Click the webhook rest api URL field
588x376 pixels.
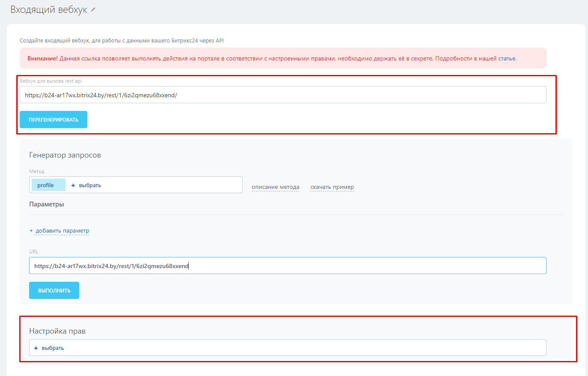click(283, 95)
